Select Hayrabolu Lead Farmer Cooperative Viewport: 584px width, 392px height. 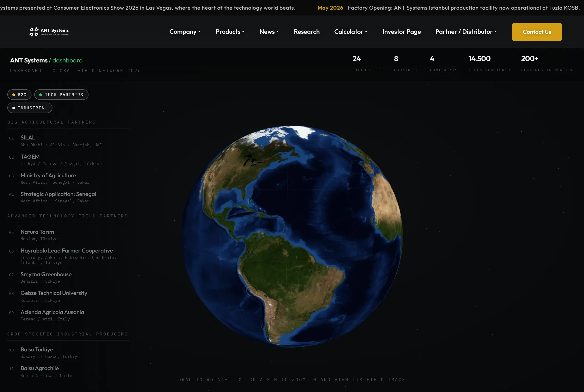[68, 256]
